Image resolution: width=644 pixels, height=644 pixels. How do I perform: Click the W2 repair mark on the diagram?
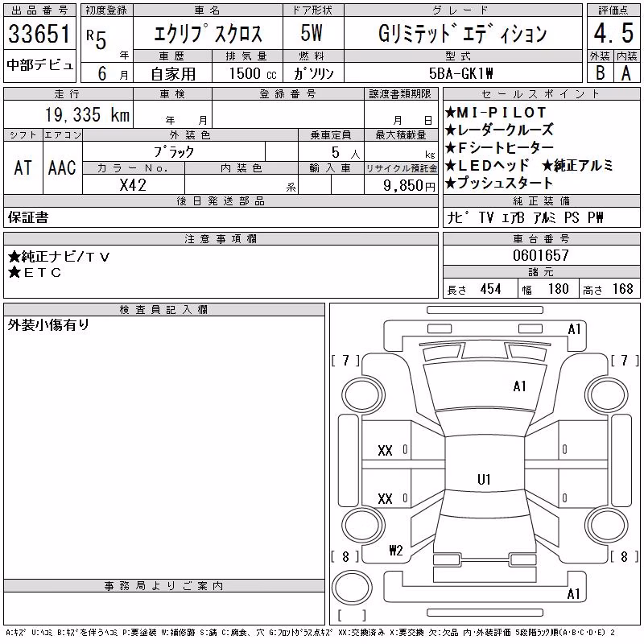(x=396, y=551)
